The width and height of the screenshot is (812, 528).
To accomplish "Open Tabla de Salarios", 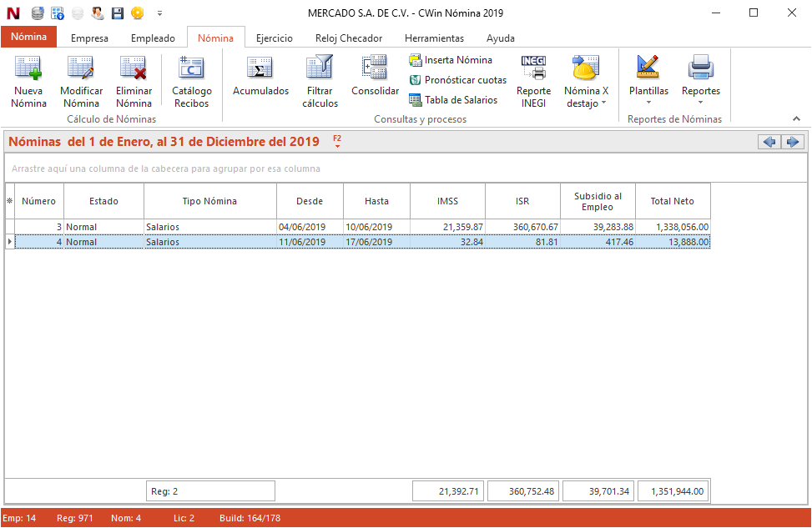I will point(453,100).
